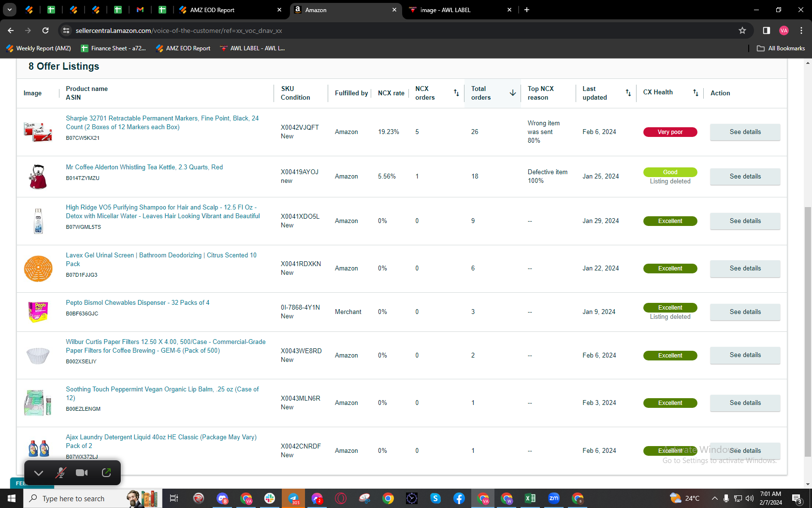Sort the table by Total orders
The width and height of the screenshot is (812, 508).
click(513, 93)
